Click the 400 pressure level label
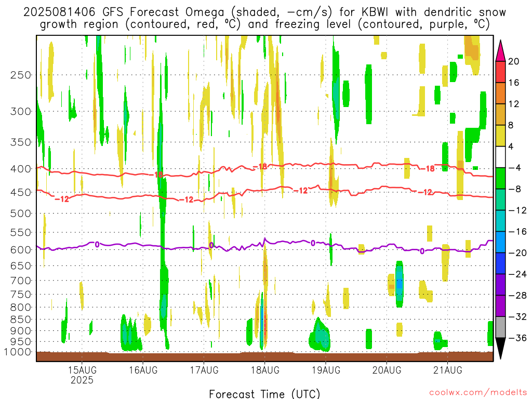The width and height of the screenshot is (532, 399). (21, 169)
